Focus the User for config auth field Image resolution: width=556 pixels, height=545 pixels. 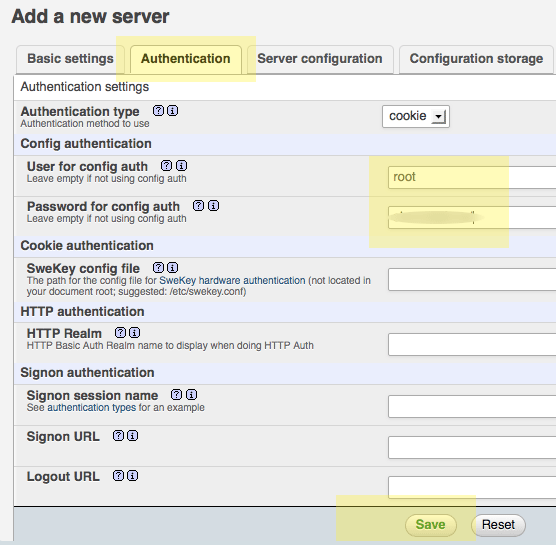(472, 177)
